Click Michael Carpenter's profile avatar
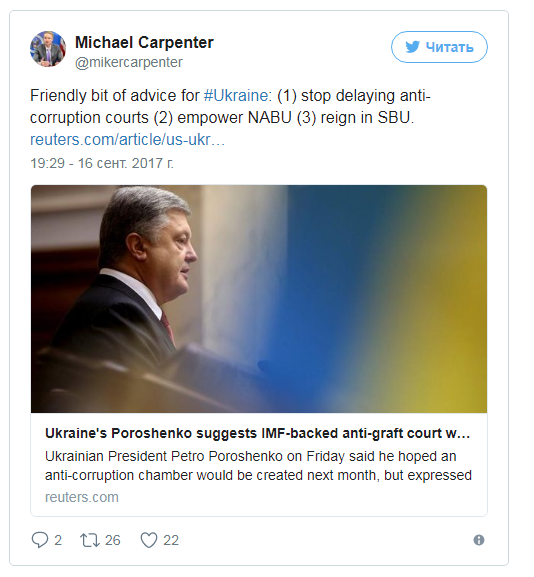The width and height of the screenshot is (534, 577). [48, 49]
